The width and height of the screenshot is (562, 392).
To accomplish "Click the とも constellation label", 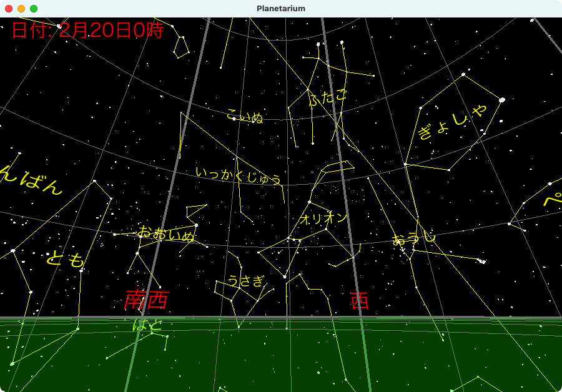I will pos(64,259).
